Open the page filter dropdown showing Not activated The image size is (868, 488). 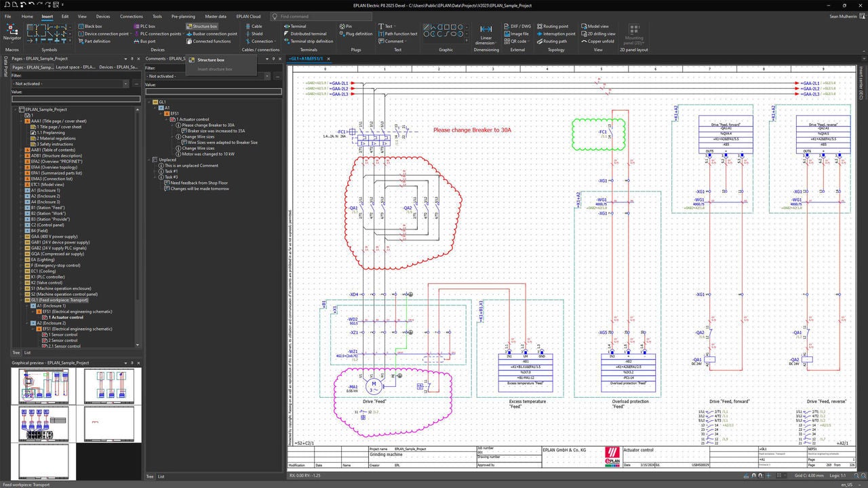tap(127, 83)
